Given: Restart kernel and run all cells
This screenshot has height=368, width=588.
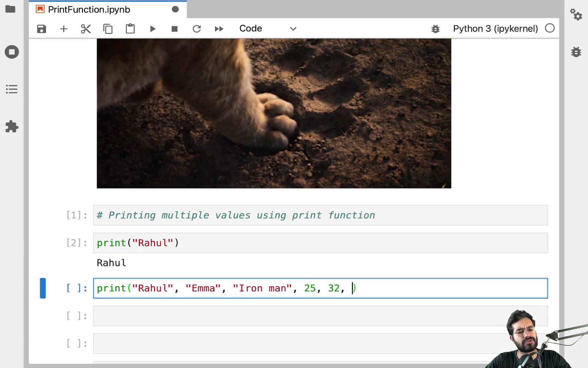Looking at the screenshot, I should [219, 29].
